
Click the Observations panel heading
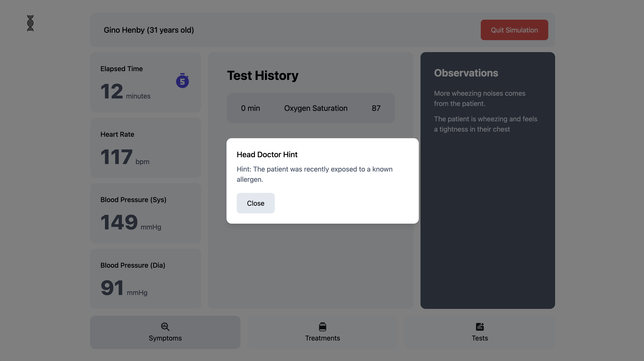point(466,73)
